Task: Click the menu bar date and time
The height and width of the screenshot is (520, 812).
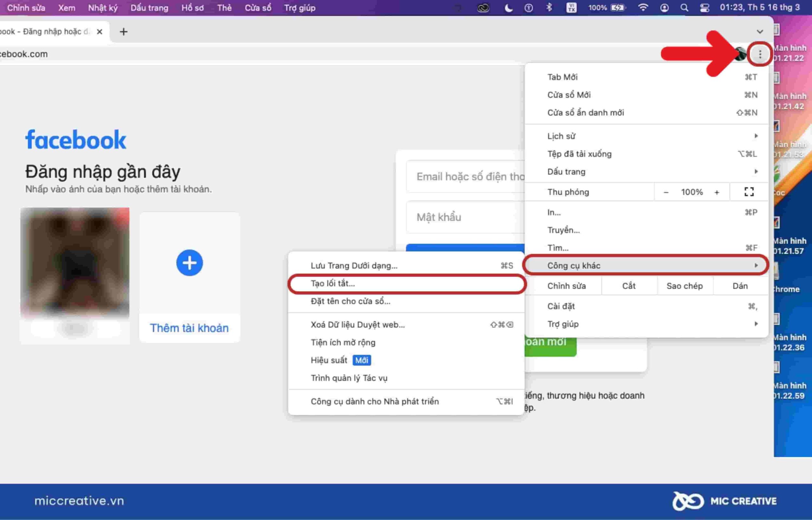Action: tap(760, 7)
